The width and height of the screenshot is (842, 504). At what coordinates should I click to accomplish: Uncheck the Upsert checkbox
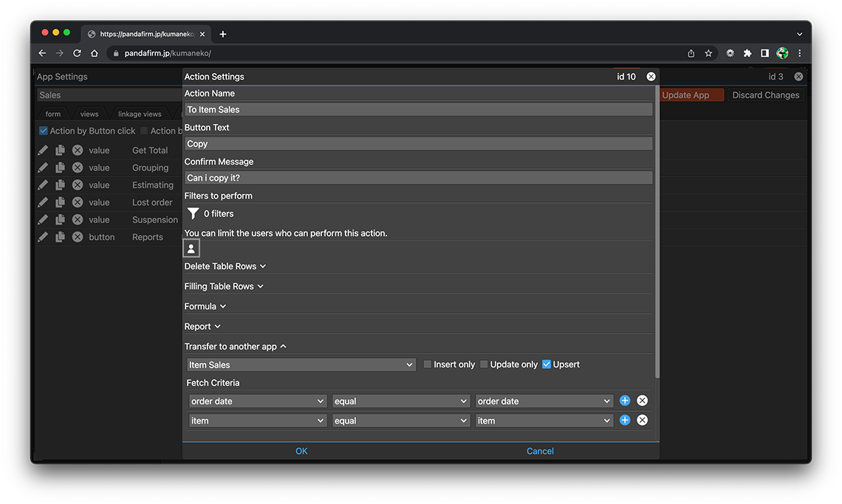(547, 365)
